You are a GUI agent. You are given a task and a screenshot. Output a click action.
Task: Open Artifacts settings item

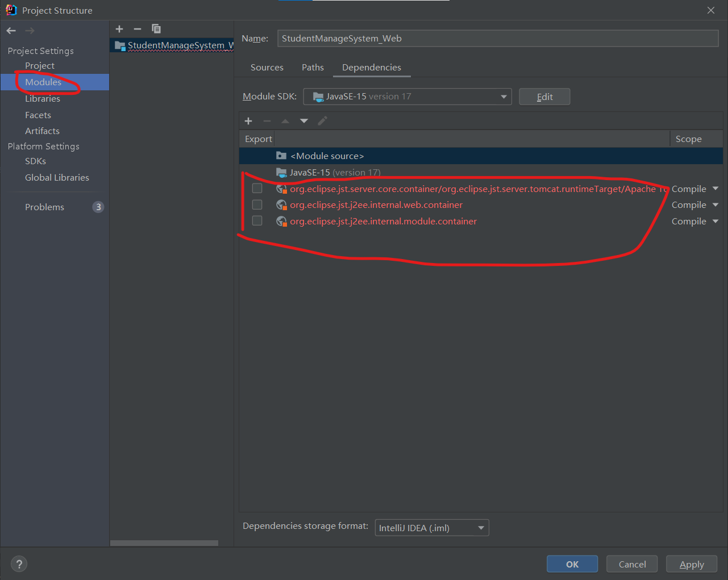point(42,131)
